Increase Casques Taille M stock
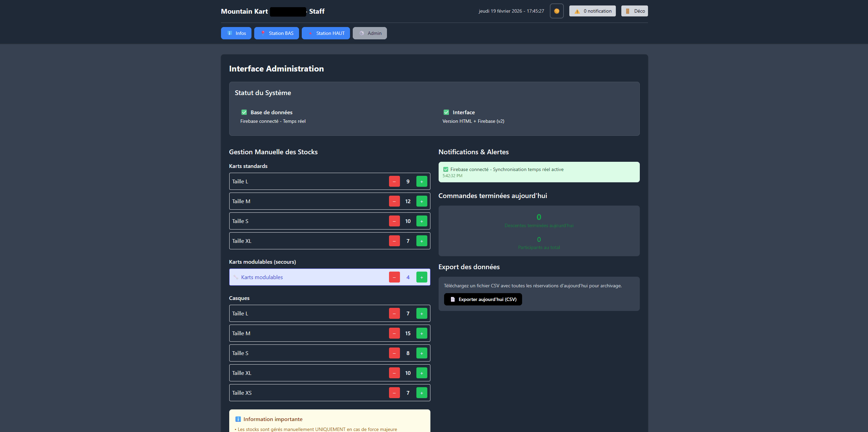Viewport: 868px width, 432px height. pos(422,333)
